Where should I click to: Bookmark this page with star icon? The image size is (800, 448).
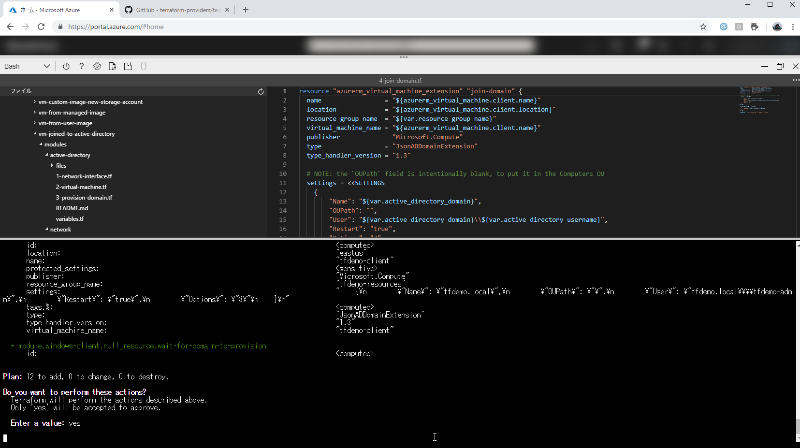click(x=703, y=27)
